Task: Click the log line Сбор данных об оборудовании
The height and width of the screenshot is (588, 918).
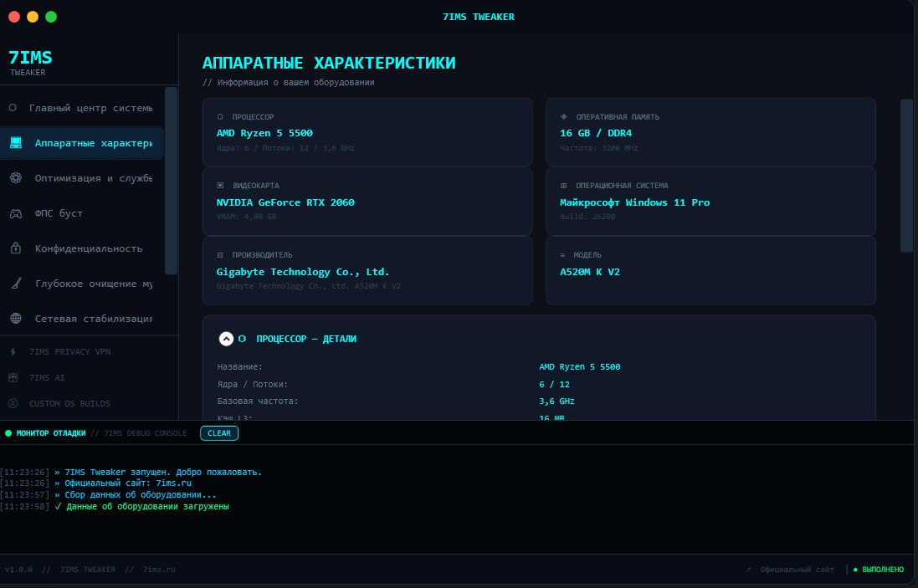Action: point(141,495)
